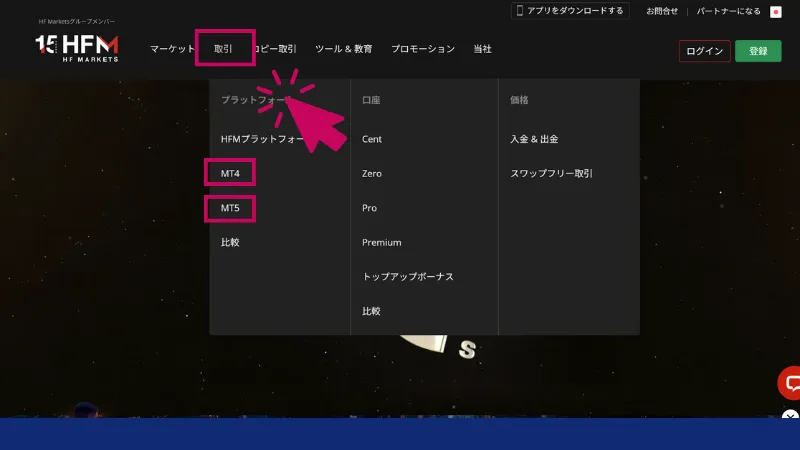Image resolution: width=800 pixels, height=450 pixels.
Task: Open the Zero account link
Action: (372, 174)
